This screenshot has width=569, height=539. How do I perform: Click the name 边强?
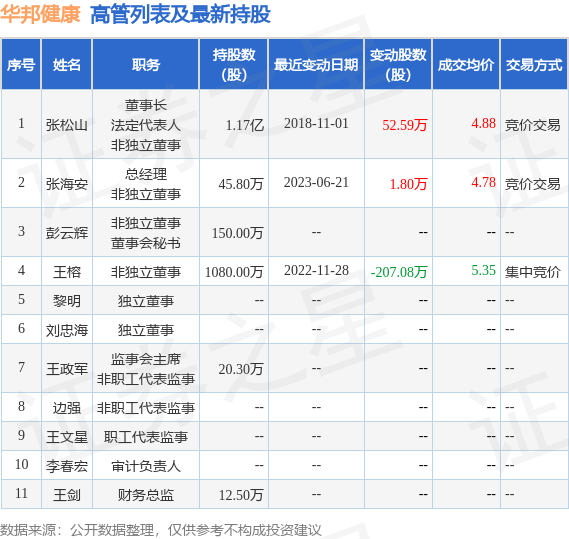click(x=67, y=408)
